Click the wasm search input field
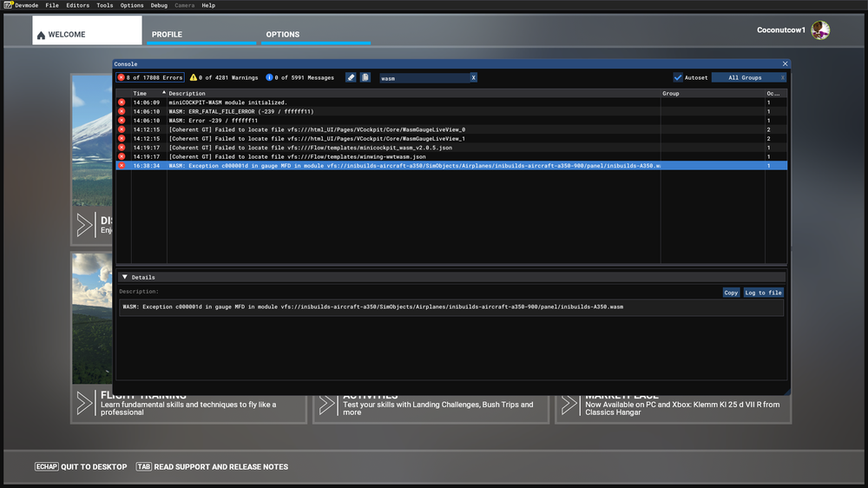 (x=424, y=77)
